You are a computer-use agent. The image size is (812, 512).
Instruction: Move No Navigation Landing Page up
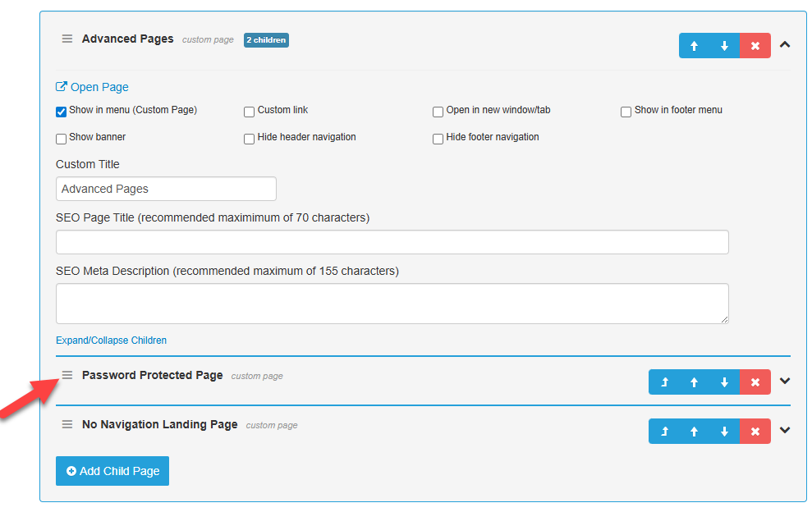(694, 431)
